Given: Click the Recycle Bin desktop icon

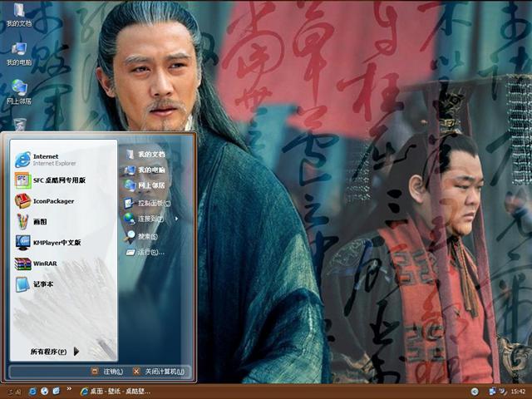Looking at the screenshot, I should coord(20,124).
